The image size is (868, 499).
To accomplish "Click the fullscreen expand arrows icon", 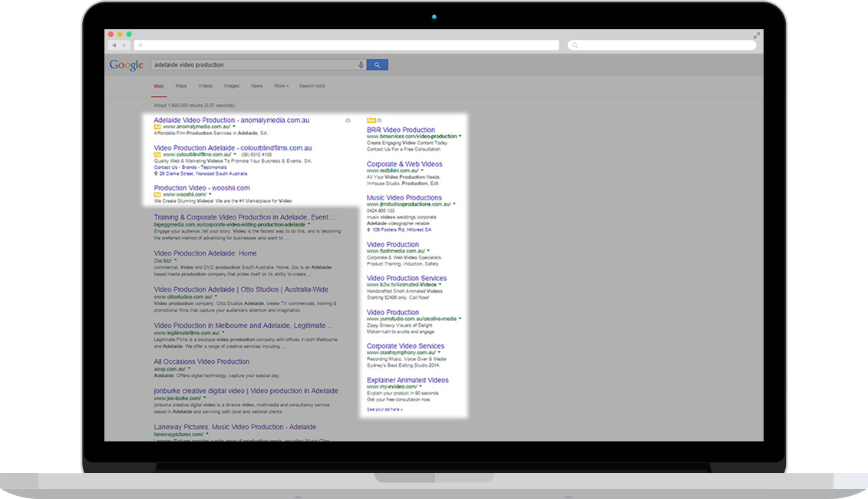I will point(756,35).
